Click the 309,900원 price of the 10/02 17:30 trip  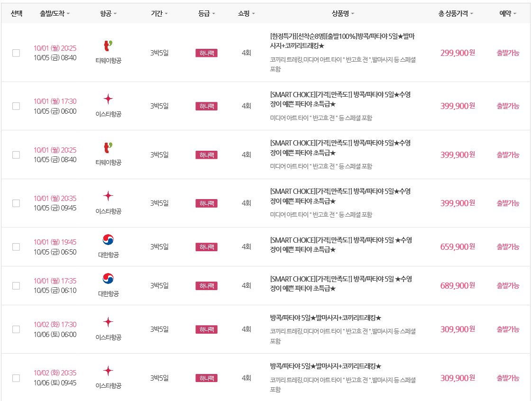tap(458, 329)
